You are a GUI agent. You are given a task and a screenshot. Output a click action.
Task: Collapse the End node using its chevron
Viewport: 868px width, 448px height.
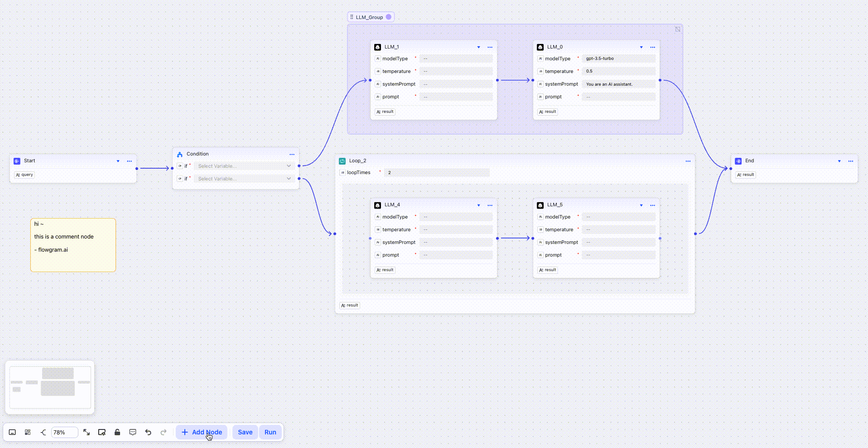[x=838, y=161]
